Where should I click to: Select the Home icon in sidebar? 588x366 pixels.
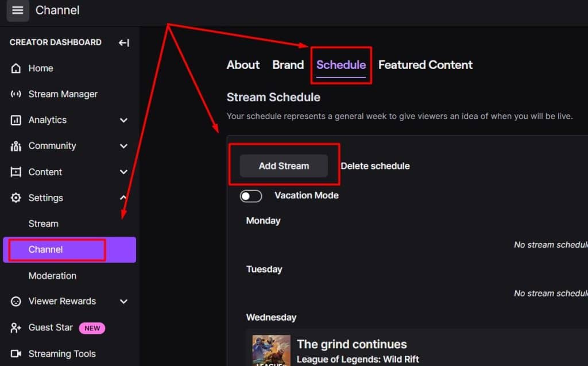click(x=17, y=68)
